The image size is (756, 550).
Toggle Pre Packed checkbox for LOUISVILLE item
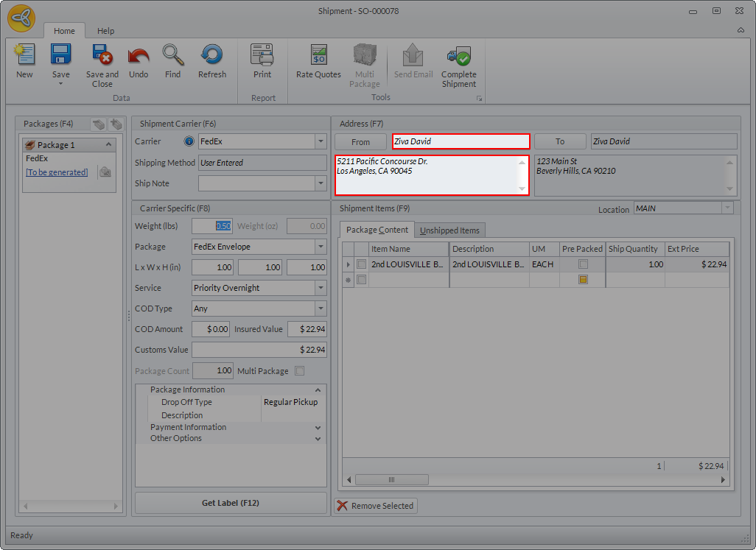(583, 264)
